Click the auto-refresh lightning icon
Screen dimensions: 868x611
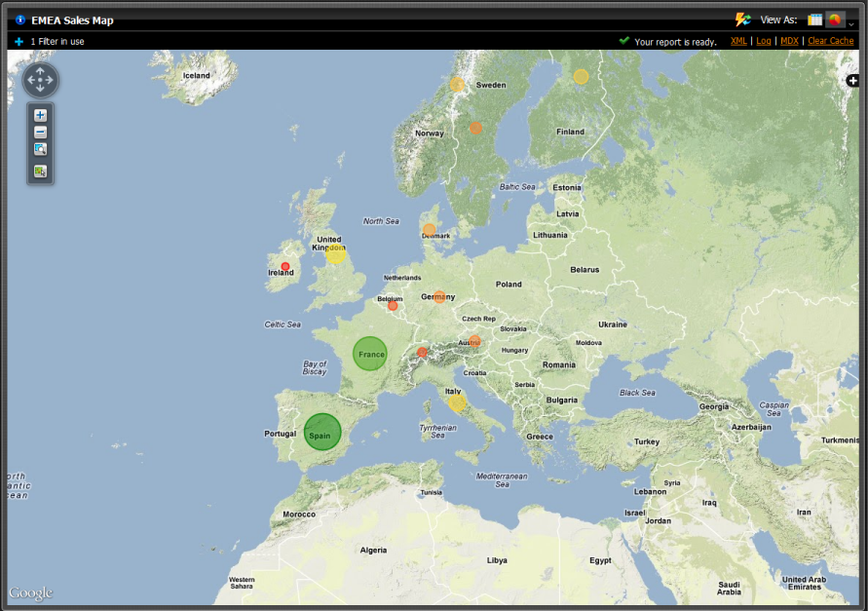(x=742, y=19)
